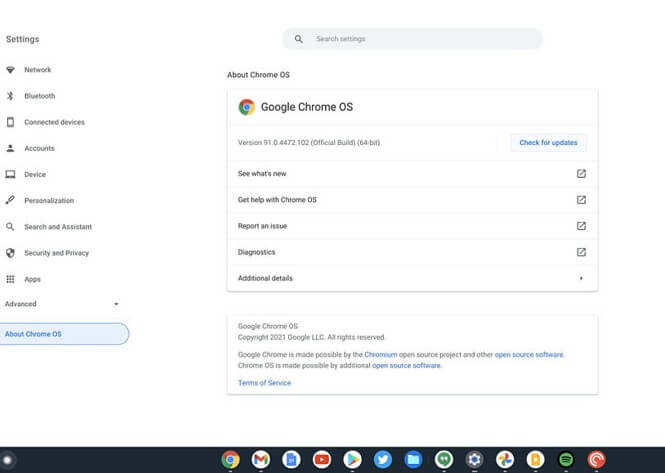665x473 pixels.
Task: Open Google Play Store shelf icon
Action: pyautogui.click(x=352, y=460)
